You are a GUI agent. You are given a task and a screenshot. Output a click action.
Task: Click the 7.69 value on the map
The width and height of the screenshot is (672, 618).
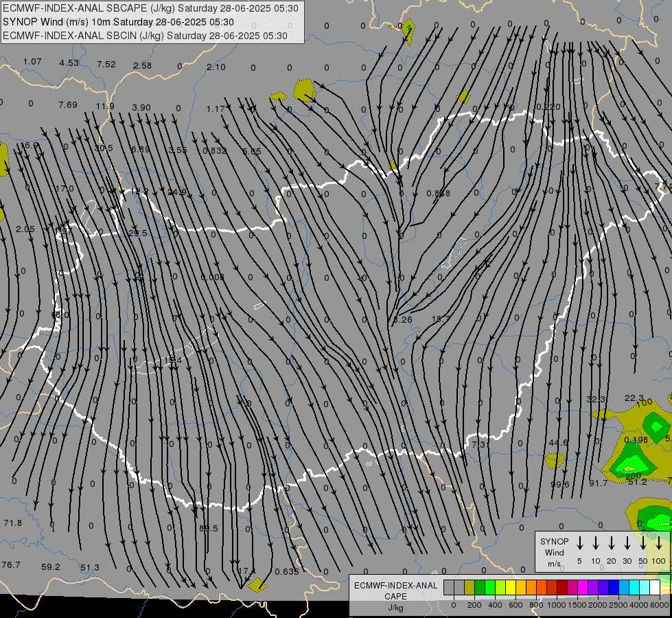point(68,105)
